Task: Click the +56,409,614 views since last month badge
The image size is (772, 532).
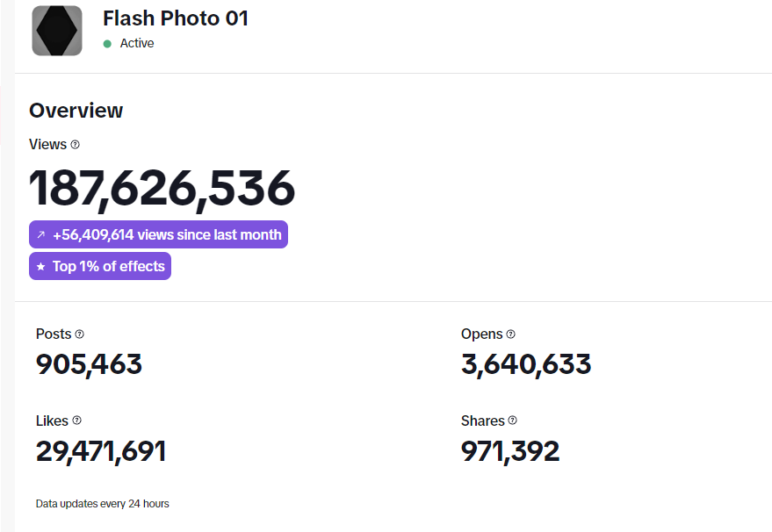Action: coord(158,235)
